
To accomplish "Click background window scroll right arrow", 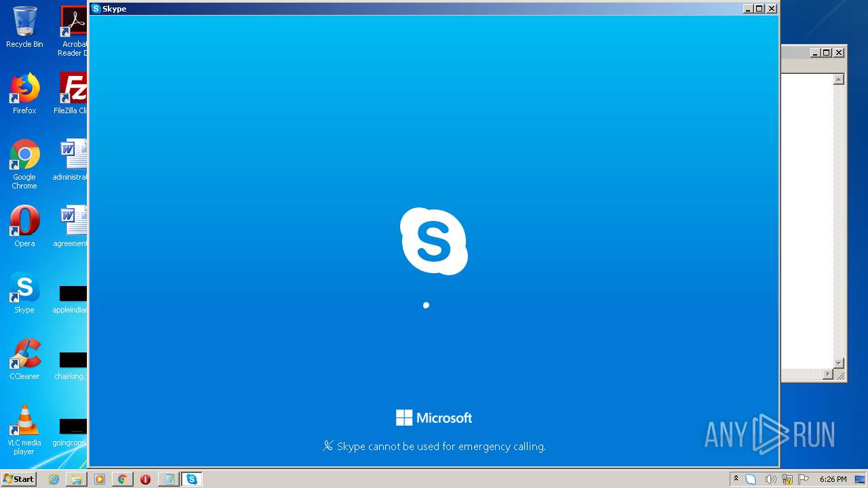I will 828,374.
